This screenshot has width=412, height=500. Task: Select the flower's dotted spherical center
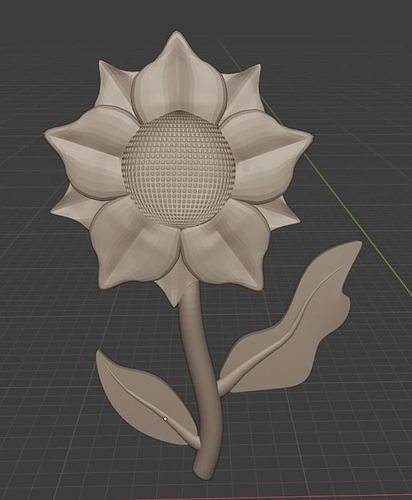(x=179, y=169)
